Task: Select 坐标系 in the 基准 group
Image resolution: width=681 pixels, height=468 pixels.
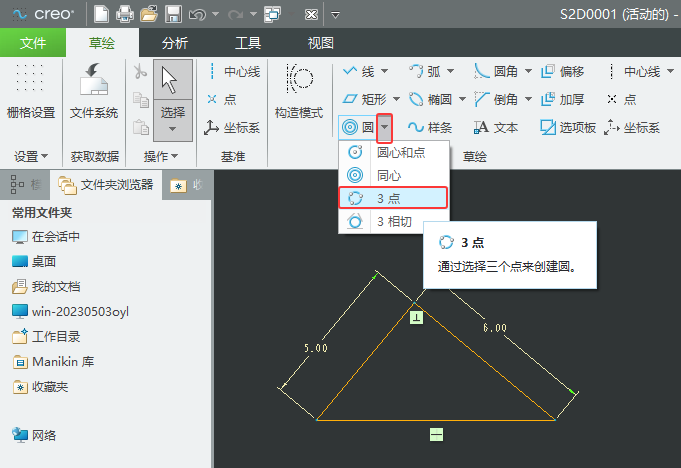Action: [232, 128]
